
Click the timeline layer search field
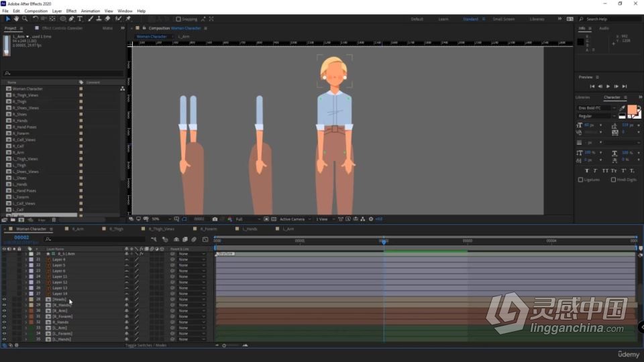(95, 239)
